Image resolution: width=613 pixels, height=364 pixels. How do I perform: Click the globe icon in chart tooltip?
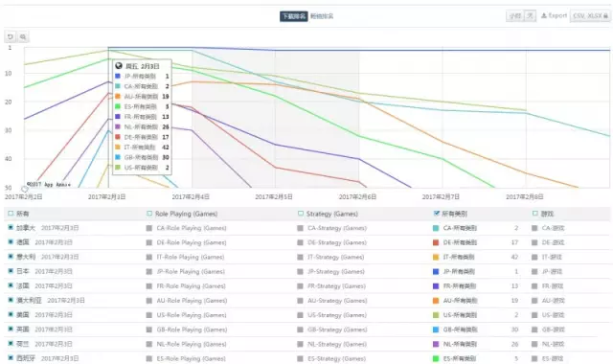[119, 66]
